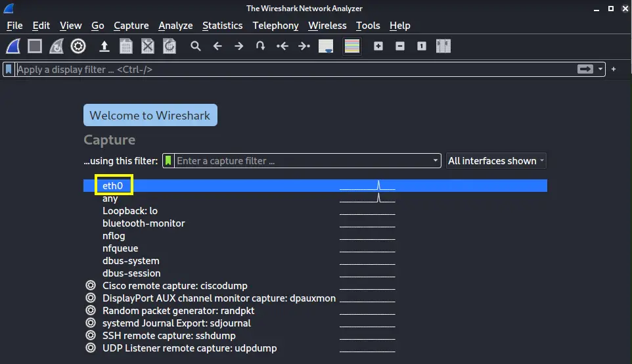This screenshot has height=364, width=632.
Task: Open ciscodump settings gear icon
Action: (91, 285)
